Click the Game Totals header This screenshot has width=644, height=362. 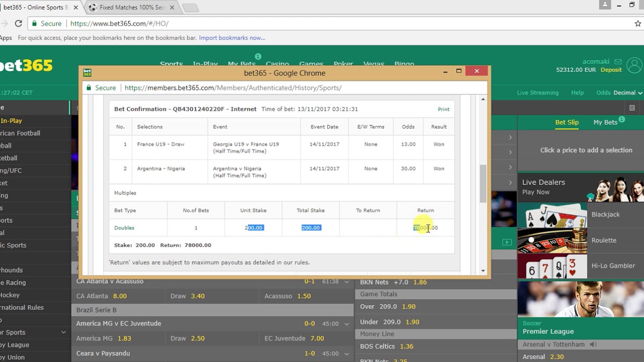[x=436, y=294]
